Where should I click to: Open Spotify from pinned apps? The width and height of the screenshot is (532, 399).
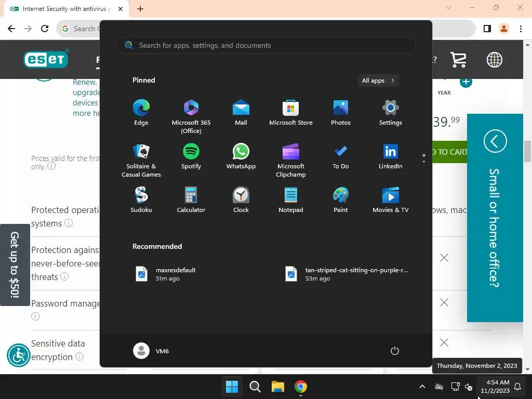point(191,156)
